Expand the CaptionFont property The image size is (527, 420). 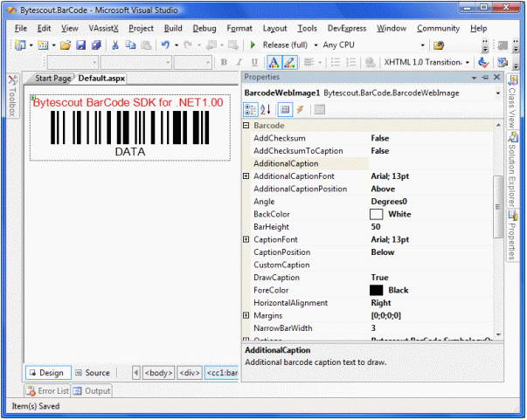pyautogui.click(x=246, y=239)
